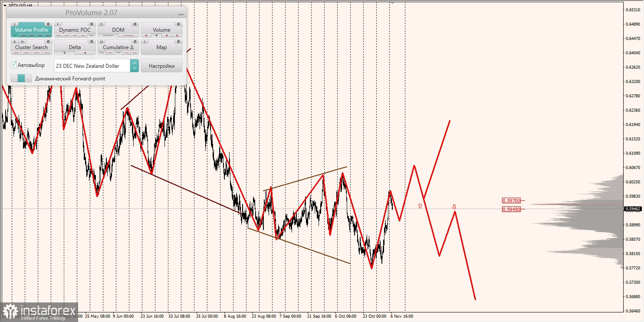The width and height of the screenshot is (644, 322).
Task: Select green mode segment under Dynamic POC
Action: (91, 35)
